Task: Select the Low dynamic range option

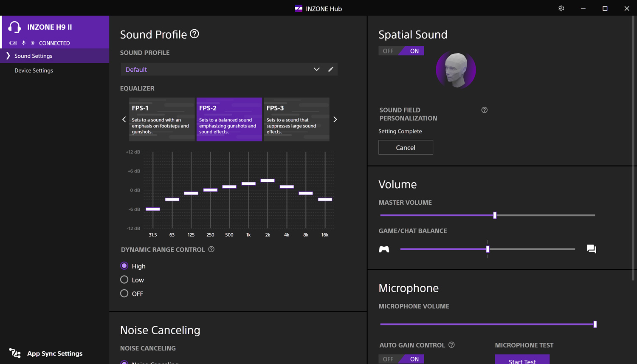Action: coord(124,279)
